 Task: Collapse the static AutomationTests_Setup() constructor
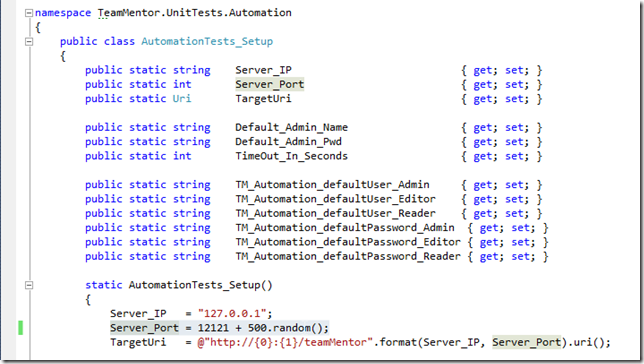coord(29,285)
